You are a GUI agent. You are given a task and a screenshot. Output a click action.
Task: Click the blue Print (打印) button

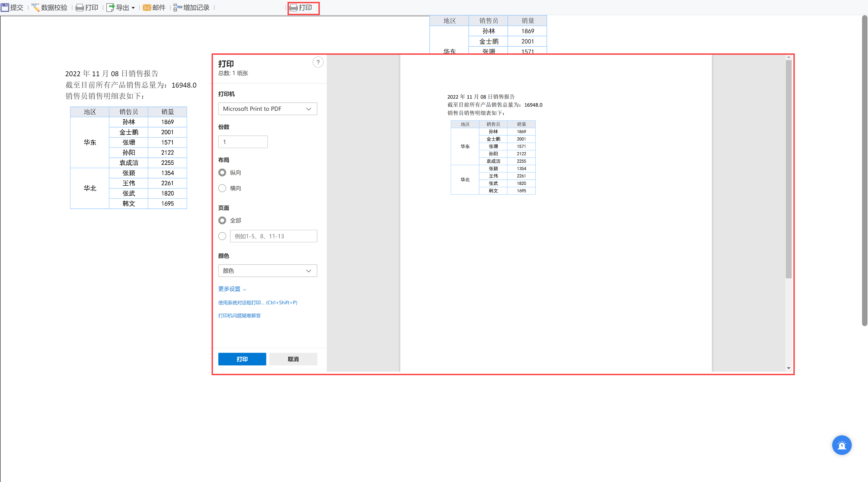[242, 359]
